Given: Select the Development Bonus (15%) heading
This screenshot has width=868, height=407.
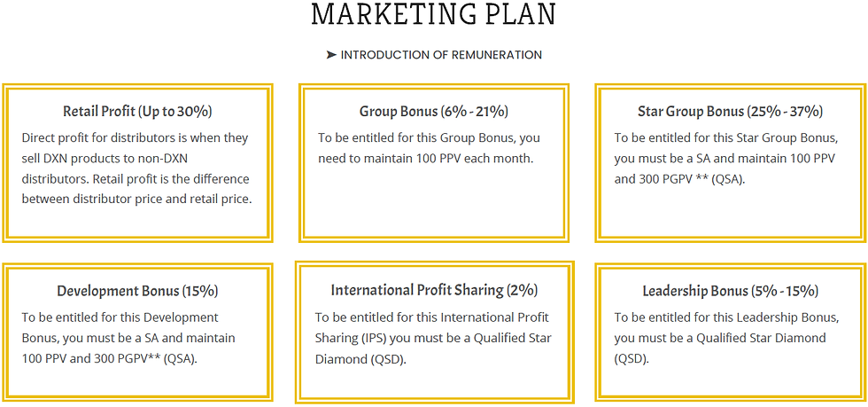Looking at the screenshot, I should (138, 291).
